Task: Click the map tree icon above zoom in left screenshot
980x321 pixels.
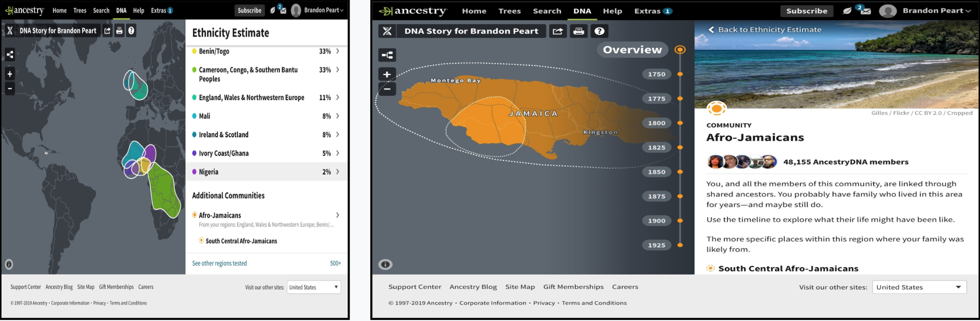Action: click(9, 55)
